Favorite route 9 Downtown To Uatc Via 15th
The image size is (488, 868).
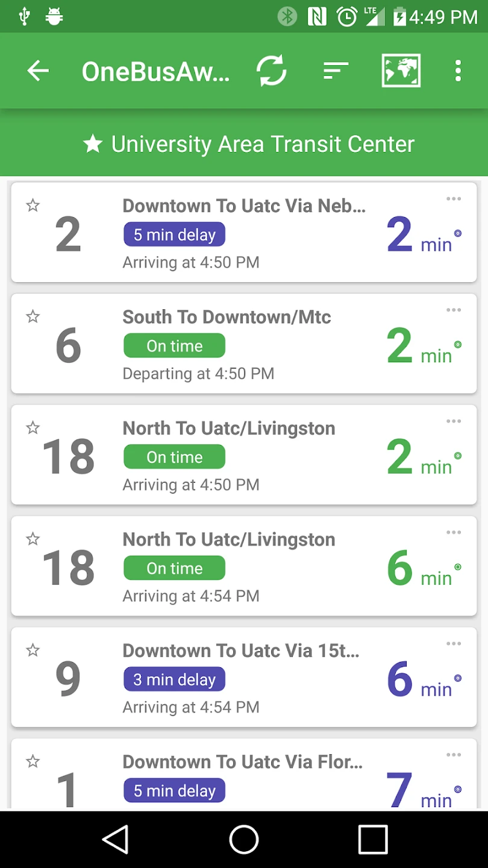point(33,650)
